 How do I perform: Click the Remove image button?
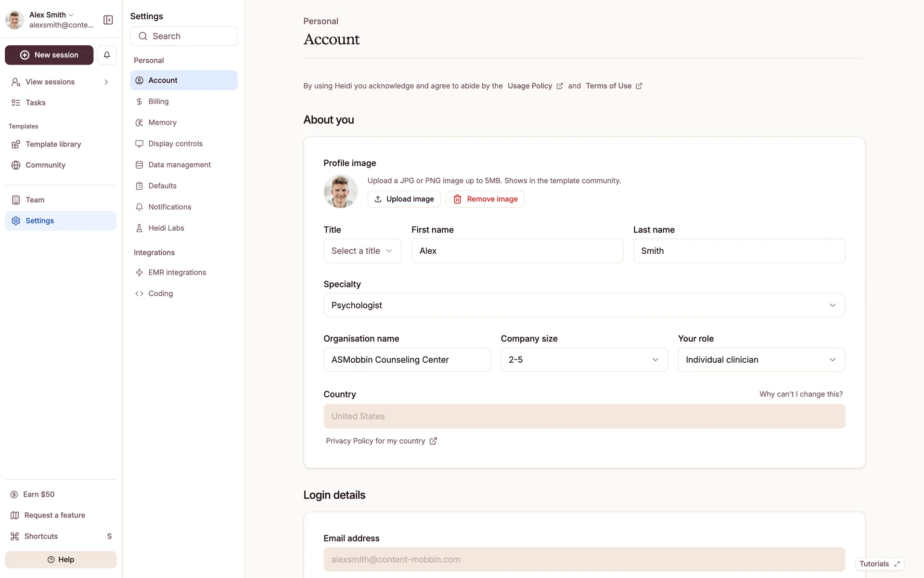(485, 199)
